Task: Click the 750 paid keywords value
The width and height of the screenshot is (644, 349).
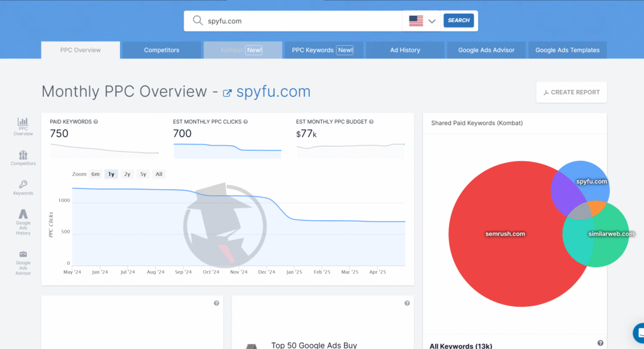Action: point(59,133)
